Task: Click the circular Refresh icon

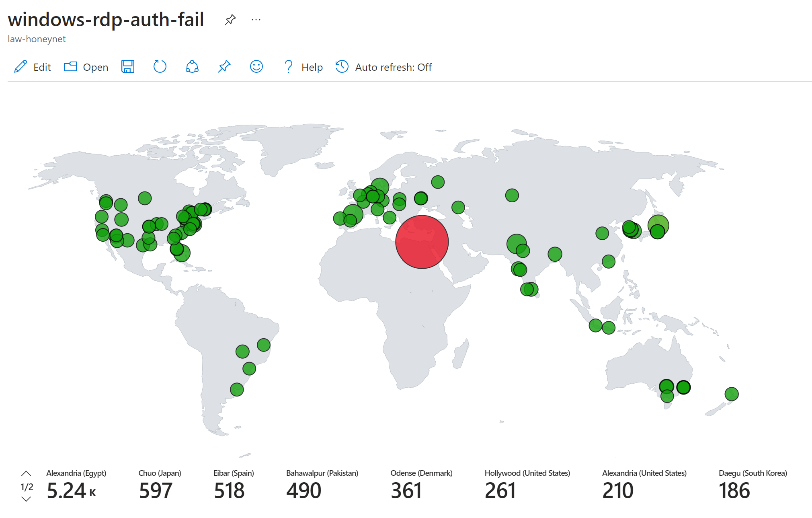Action: pyautogui.click(x=160, y=67)
